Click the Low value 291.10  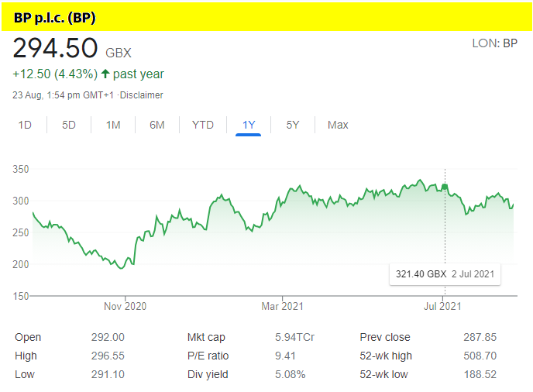(108, 374)
